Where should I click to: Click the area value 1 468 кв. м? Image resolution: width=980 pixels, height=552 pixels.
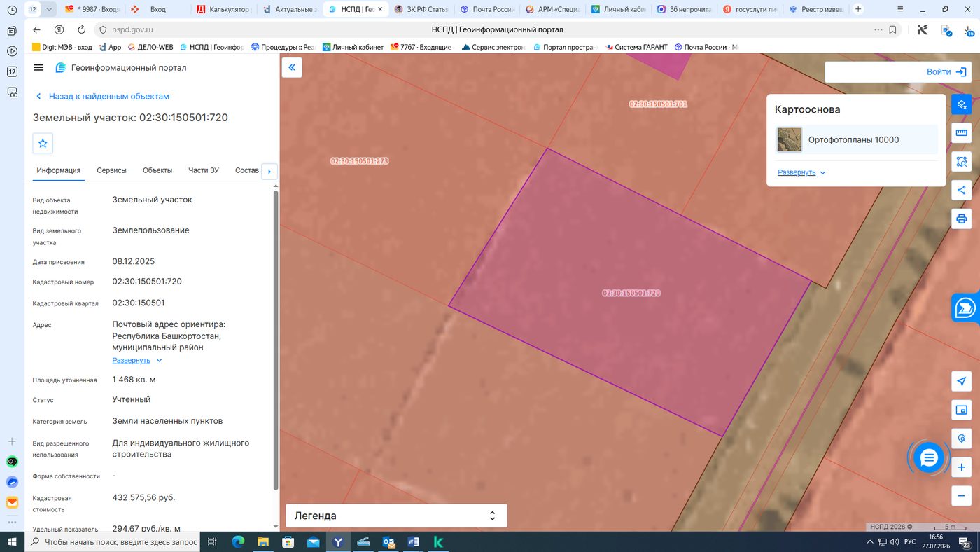(134, 380)
